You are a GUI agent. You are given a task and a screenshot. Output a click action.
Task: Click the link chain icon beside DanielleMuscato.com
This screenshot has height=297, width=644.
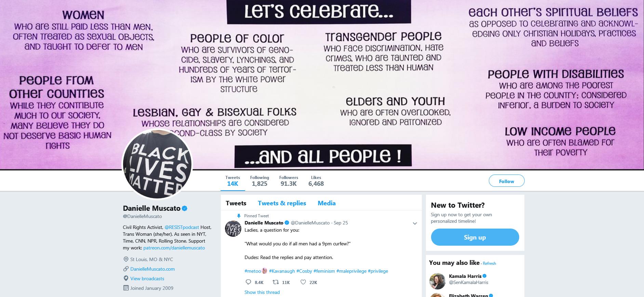coord(126,269)
